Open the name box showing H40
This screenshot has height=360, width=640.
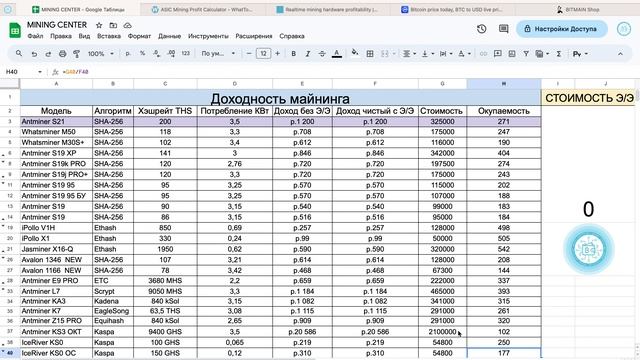point(24,72)
